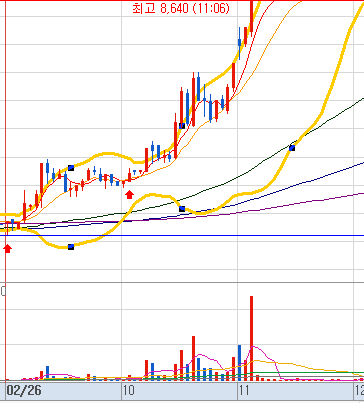Screen dimensions: 364x403
Task: Click the 최고 8,640 (11:06) high price label
Action: coord(181,8)
